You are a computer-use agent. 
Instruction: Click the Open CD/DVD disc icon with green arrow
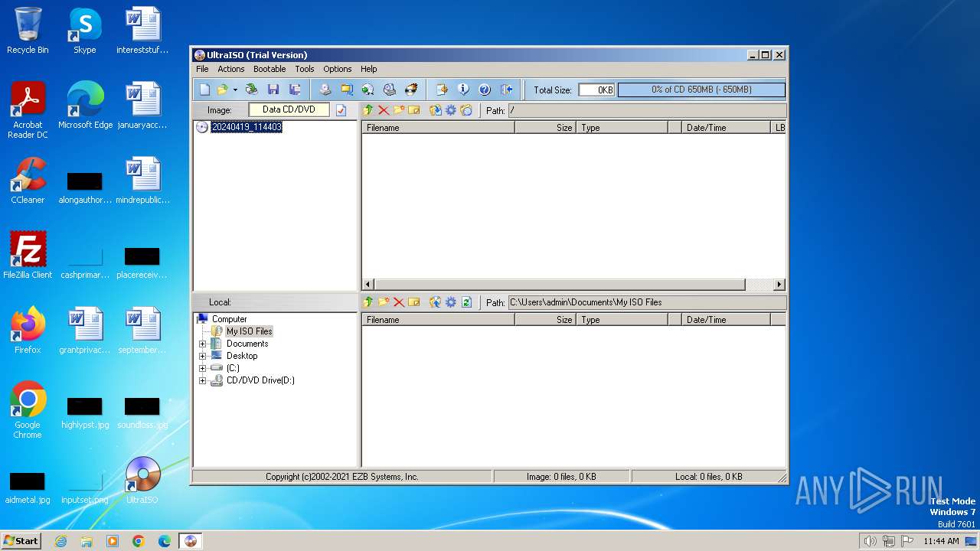click(251, 90)
